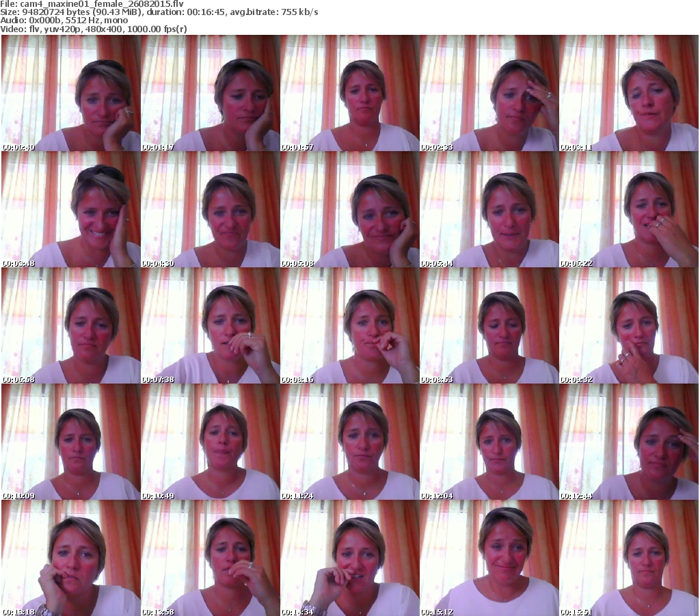Pick the thumbnail stamped 00:07:38
The width and height of the screenshot is (700, 616).
coord(211,325)
